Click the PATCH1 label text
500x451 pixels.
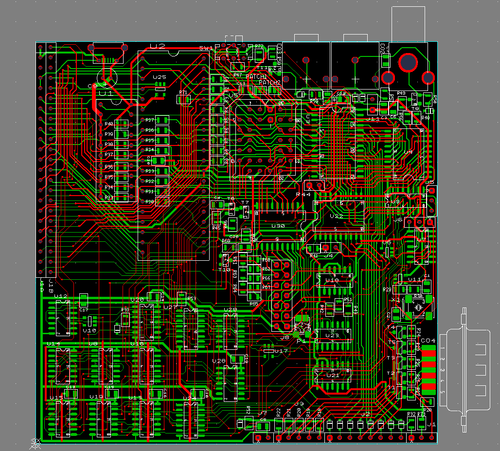point(256,76)
